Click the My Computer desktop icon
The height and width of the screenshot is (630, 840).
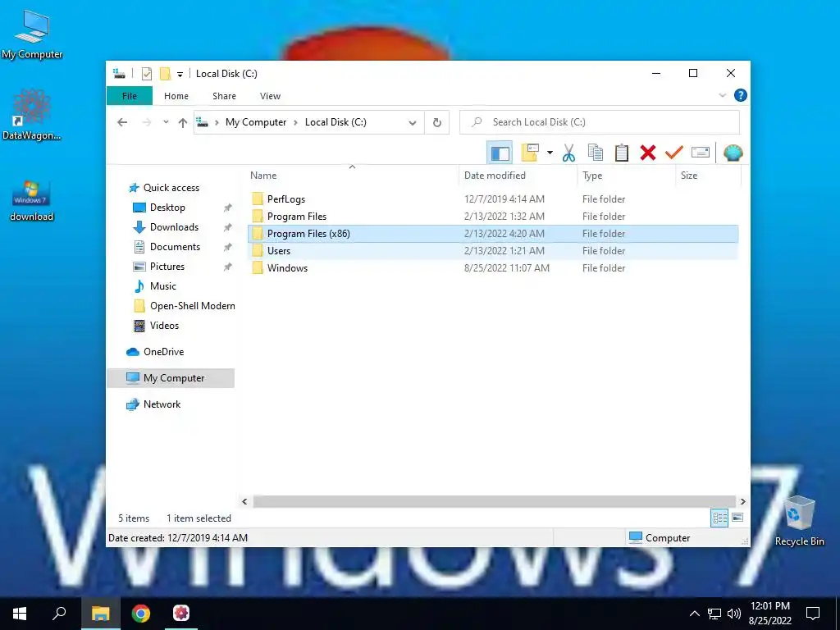click(x=32, y=34)
